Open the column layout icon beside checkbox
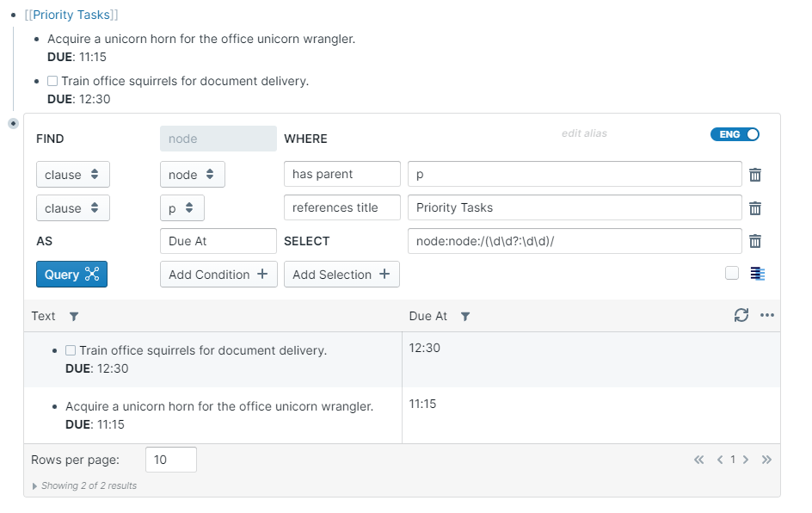 click(758, 274)
